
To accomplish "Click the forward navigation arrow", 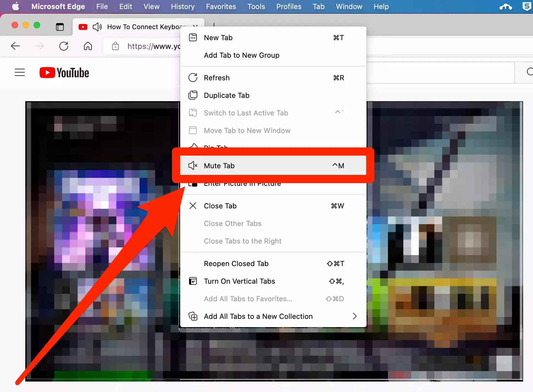I will (40, 46).
